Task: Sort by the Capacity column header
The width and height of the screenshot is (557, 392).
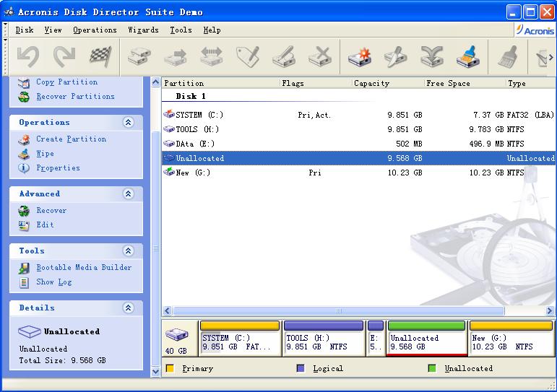Action: [x=388, y=84]
